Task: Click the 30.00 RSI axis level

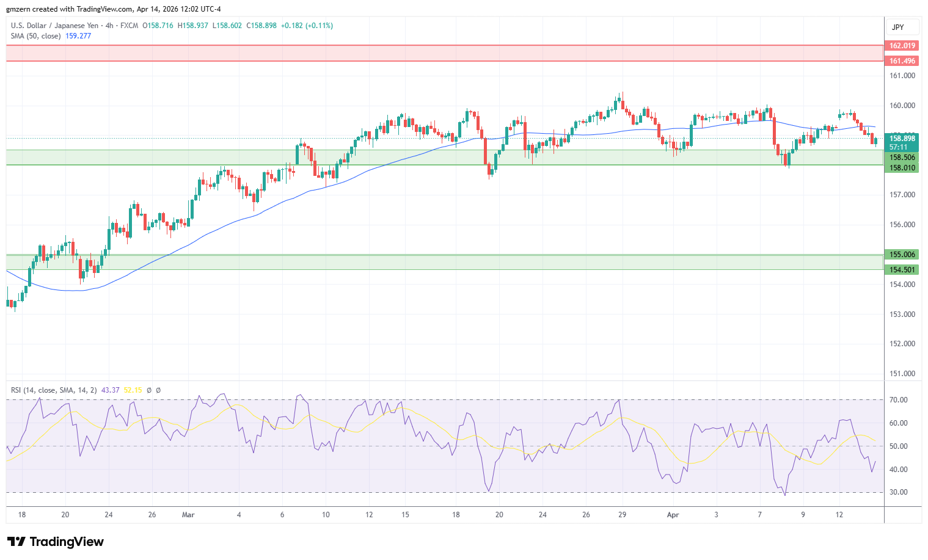Action: click(x=898, y=492)
